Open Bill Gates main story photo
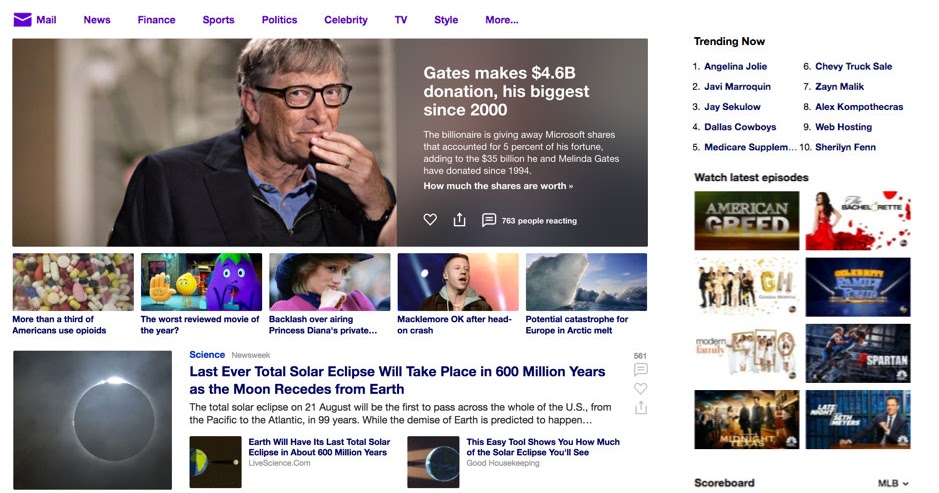The height and width of the screenshot is (493, 939). tap(204, 143)
